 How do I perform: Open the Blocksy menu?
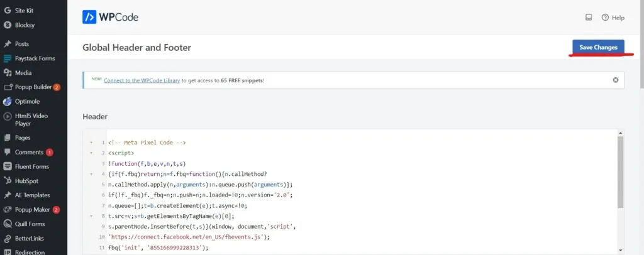(x=25, y=25)
